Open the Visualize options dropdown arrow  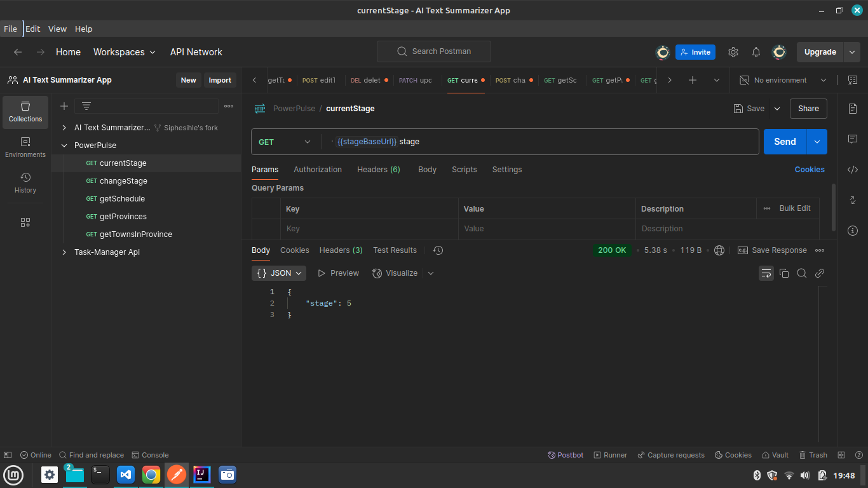[431, 273]
